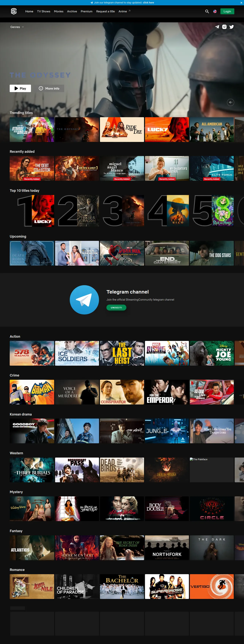
Task: Open More info for The Odyssey
Action: click(49, 88)
